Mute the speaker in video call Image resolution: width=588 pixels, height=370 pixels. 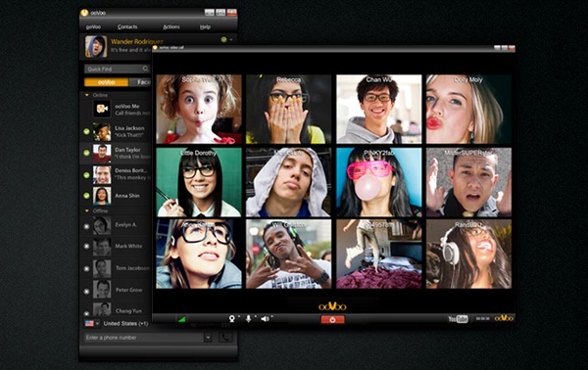(x=265, y=319)
